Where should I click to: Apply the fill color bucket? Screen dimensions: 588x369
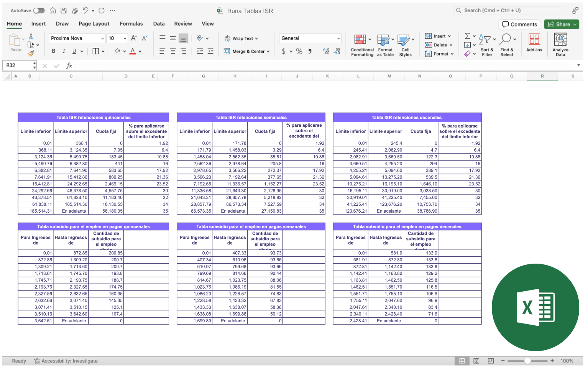(117, 51)
